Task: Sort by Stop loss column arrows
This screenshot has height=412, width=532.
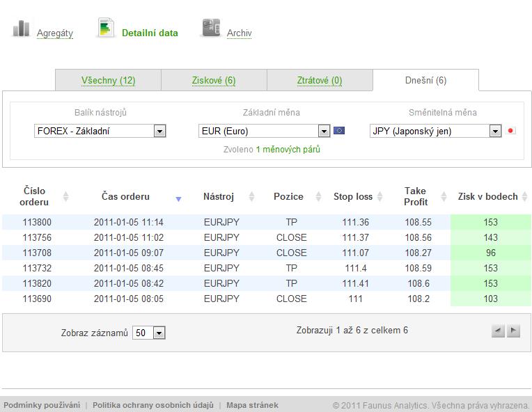Action: tap(380, 196)
